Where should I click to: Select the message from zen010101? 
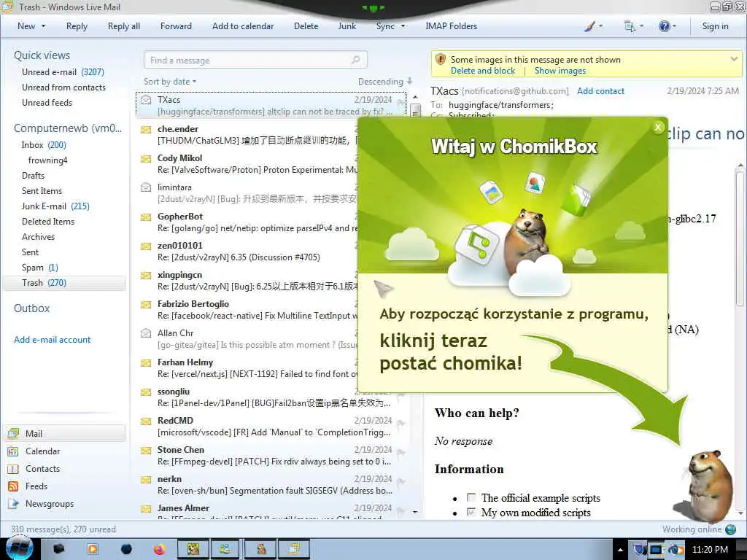(248, 252)
